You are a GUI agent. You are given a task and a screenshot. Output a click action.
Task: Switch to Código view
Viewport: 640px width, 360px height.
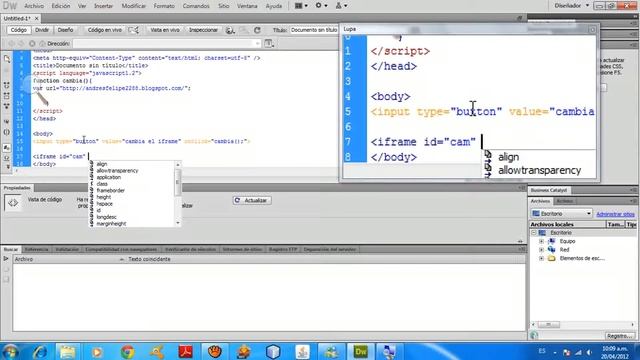coord(18,30)
